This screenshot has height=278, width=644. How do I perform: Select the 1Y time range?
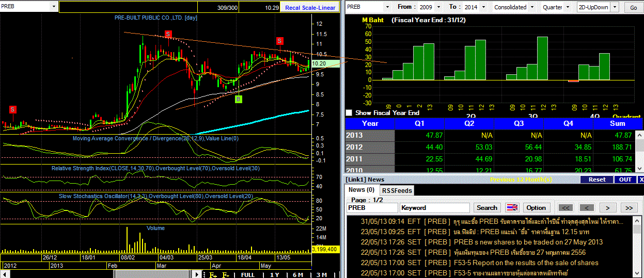coord(275,274)
